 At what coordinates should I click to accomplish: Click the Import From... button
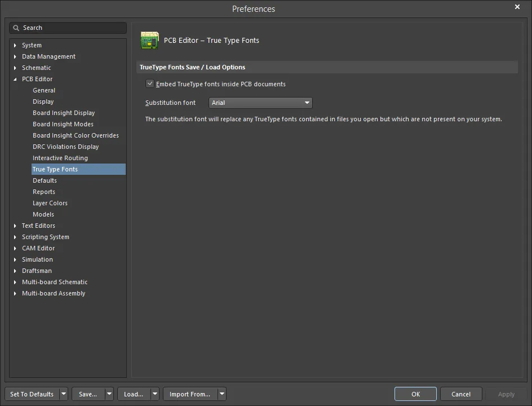[x=190, y=394]
